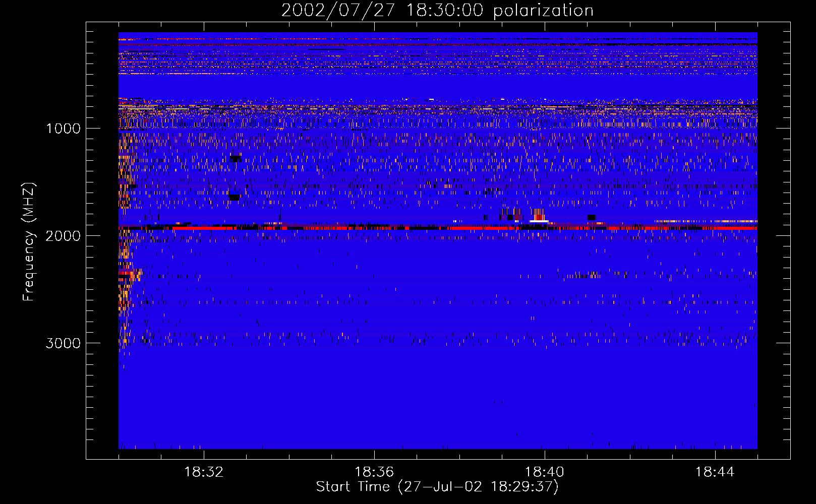Image resolution: width=816 pixels, height=504 pixels.
Task: Select the 2000 frequency tick label
Action: coord(63,236)
